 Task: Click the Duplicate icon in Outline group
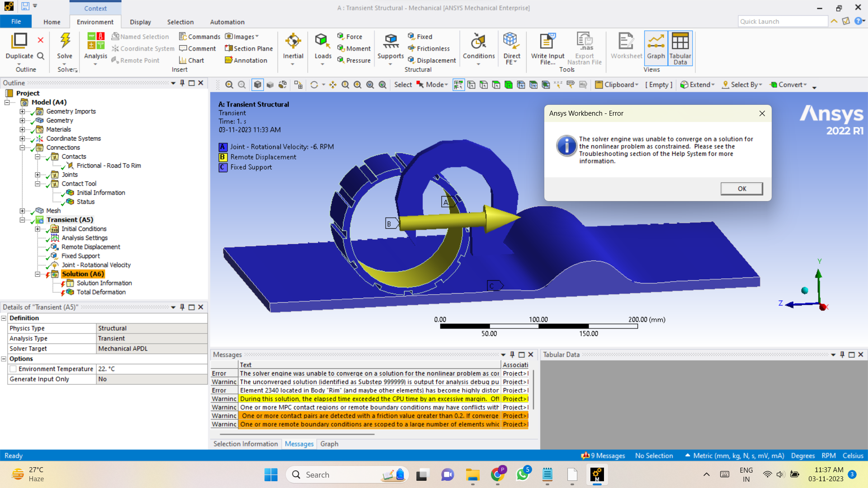[x=19, y=41]
